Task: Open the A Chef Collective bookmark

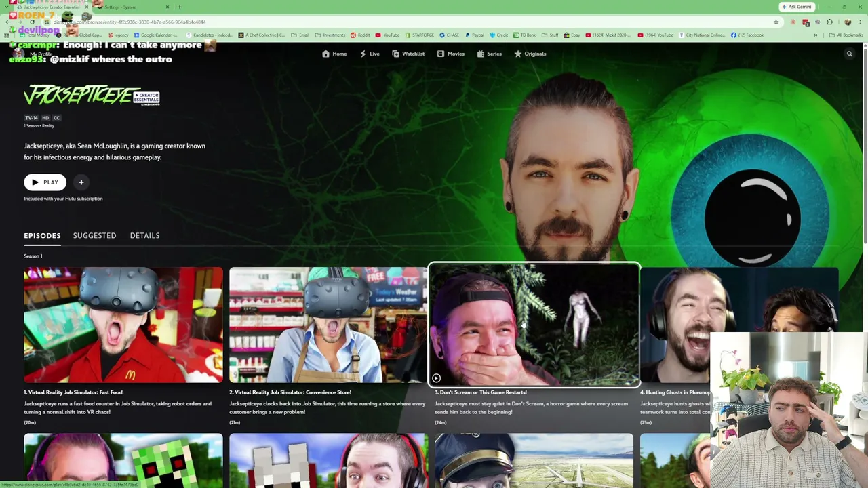Action: coord(262,35)
